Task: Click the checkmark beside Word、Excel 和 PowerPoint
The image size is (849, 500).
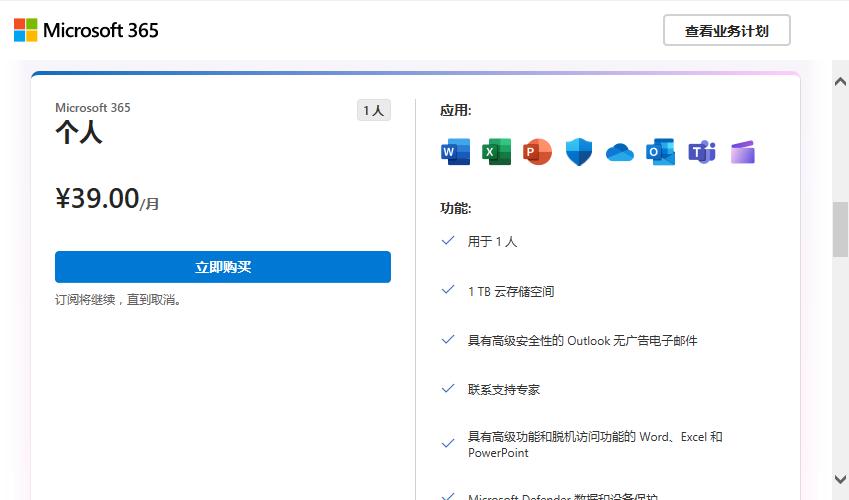Action: (x=448, y=444)
